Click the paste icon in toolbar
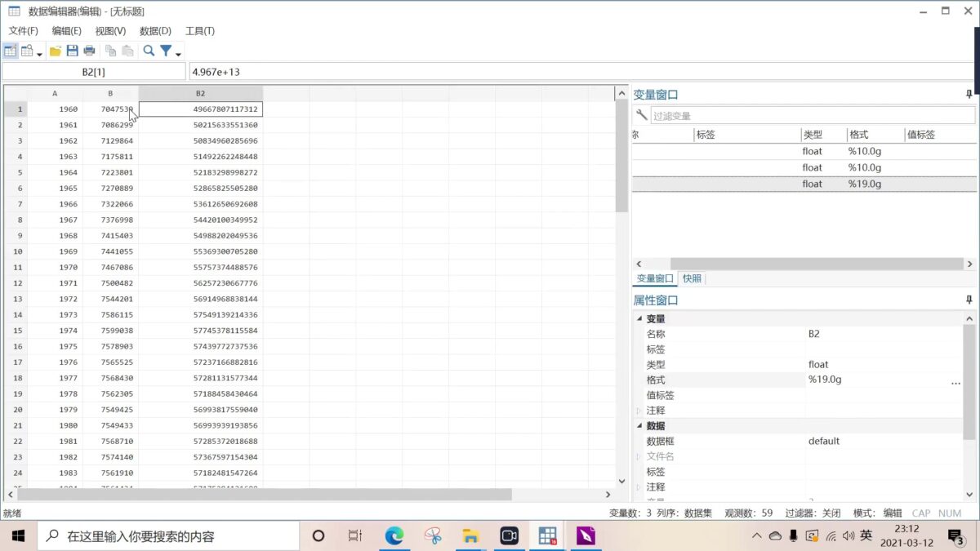The height and width of the screenshot is (551, 980). 127,51
